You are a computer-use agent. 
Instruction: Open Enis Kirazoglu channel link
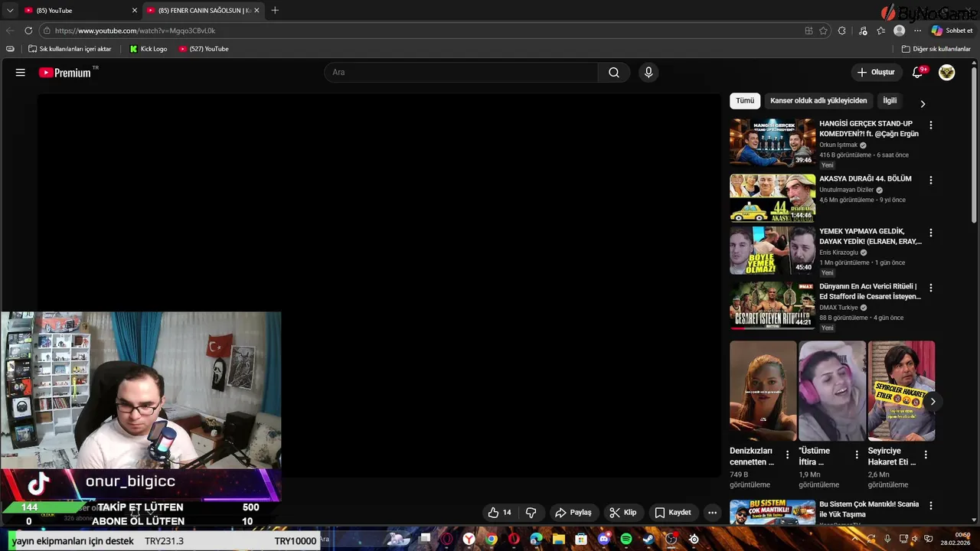click(x=838, y=253)
